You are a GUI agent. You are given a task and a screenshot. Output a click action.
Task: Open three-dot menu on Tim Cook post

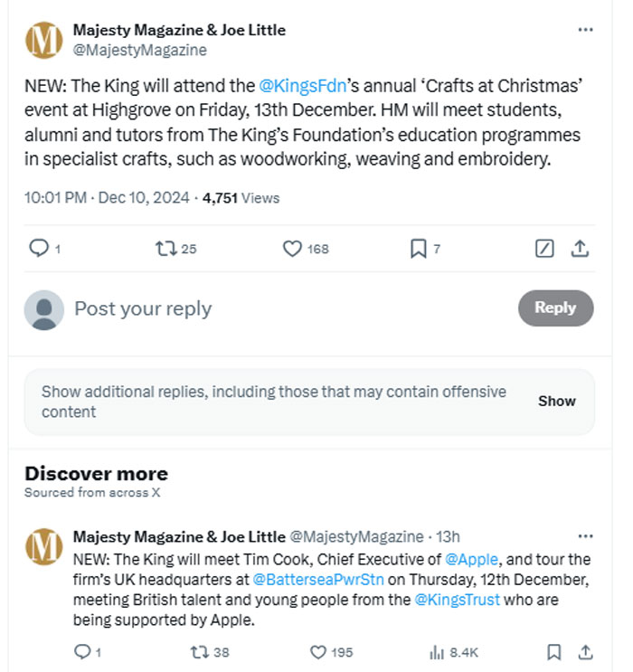585,536
